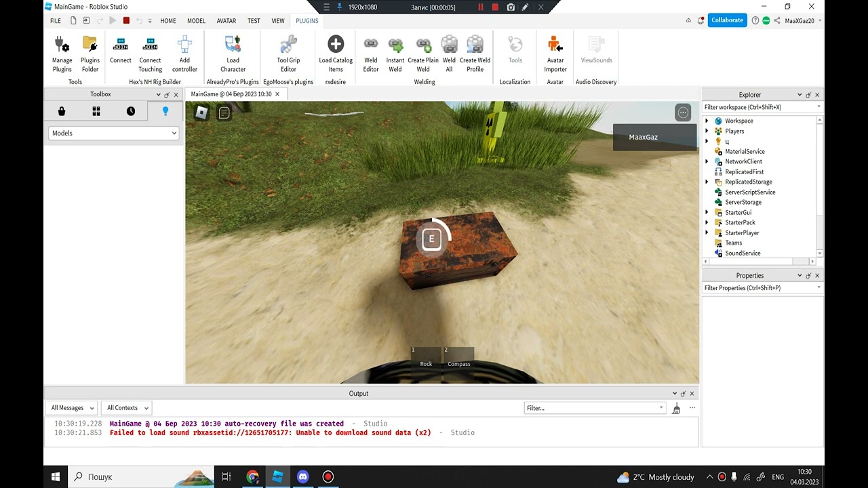This screenshot has height=488, width=868.
Task: Close the MainGame document tab
Action: 277,94
